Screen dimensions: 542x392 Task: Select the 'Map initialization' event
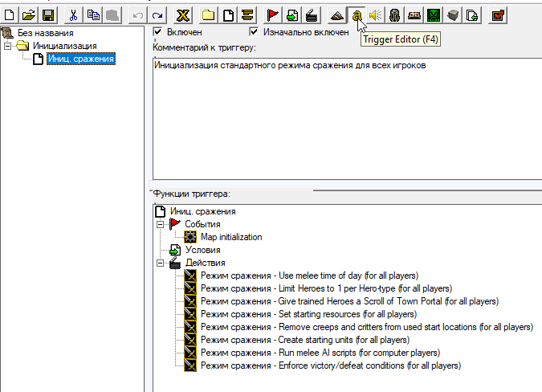[x=231, y=237]
